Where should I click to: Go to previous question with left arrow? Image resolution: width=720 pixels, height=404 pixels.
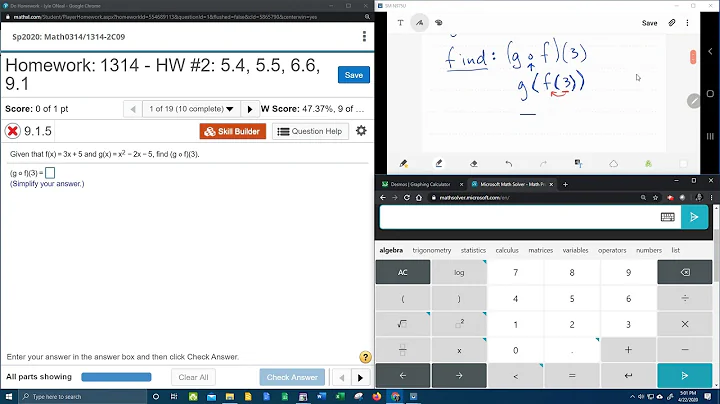point(133,109)
